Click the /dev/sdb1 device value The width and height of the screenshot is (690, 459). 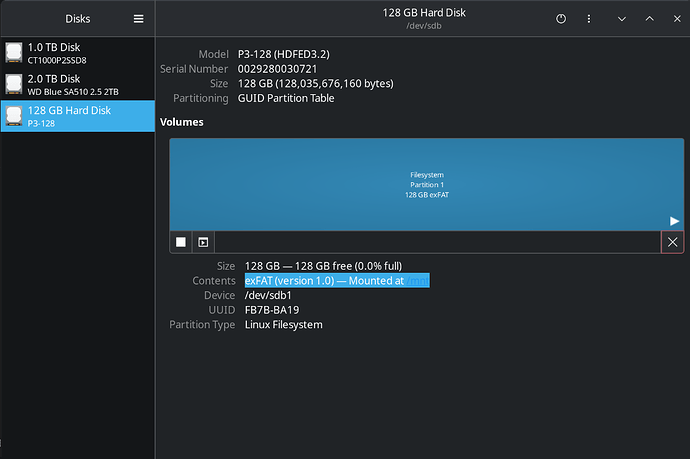pyautogui.click(x=268, y=295)
